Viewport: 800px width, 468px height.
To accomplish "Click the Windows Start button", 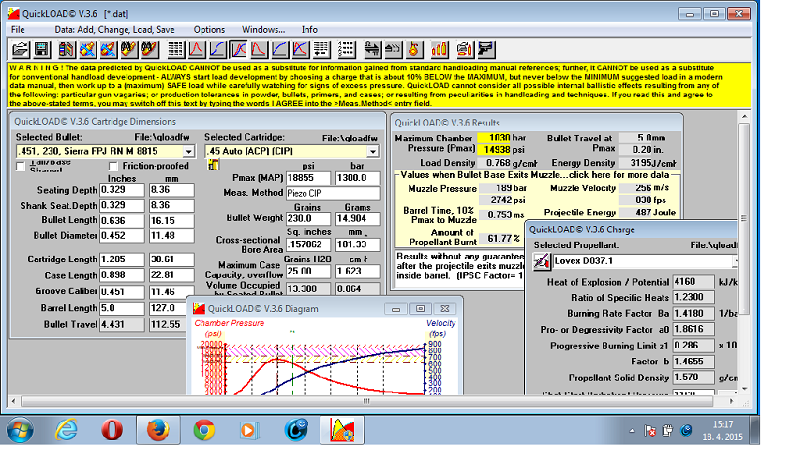I will [19, 430].
